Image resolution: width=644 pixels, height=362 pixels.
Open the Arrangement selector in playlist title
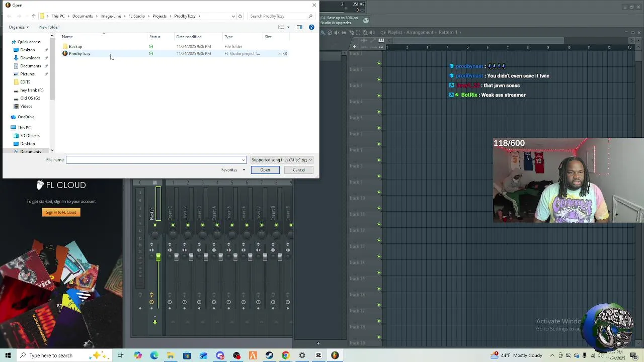pos(420,32)
